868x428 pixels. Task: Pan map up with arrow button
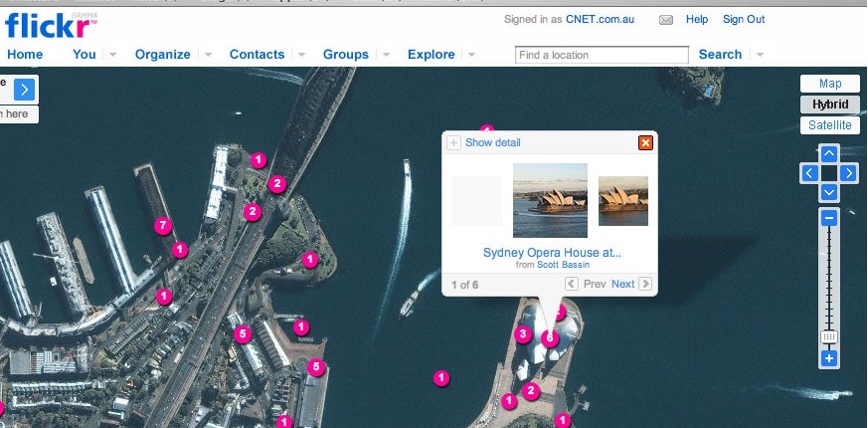(829, 154)
